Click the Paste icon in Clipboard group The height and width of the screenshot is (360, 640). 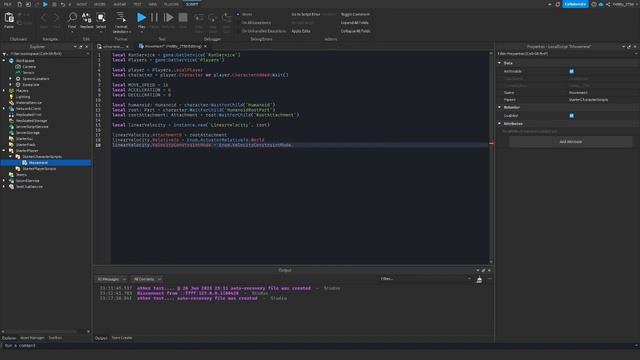coord(9,18)
